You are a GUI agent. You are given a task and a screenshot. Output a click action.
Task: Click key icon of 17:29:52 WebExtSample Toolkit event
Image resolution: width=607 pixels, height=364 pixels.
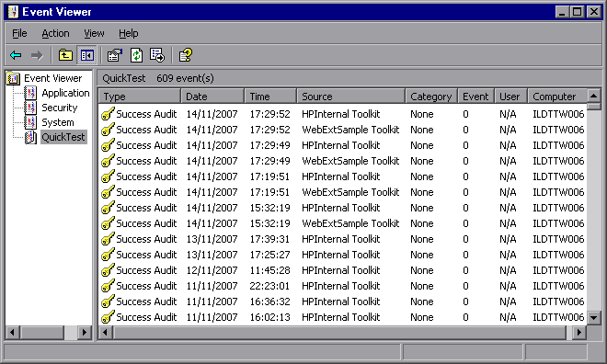click(x=108, y=130)
